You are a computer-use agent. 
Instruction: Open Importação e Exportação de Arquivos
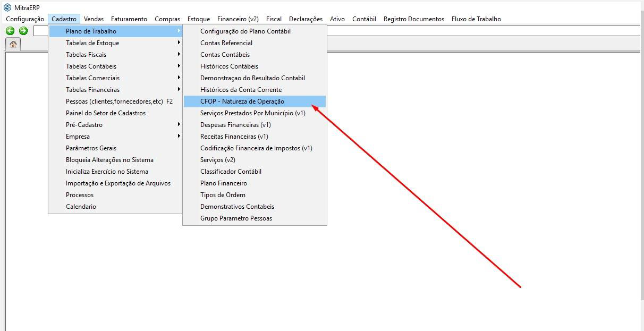click(x=118, y=183)
